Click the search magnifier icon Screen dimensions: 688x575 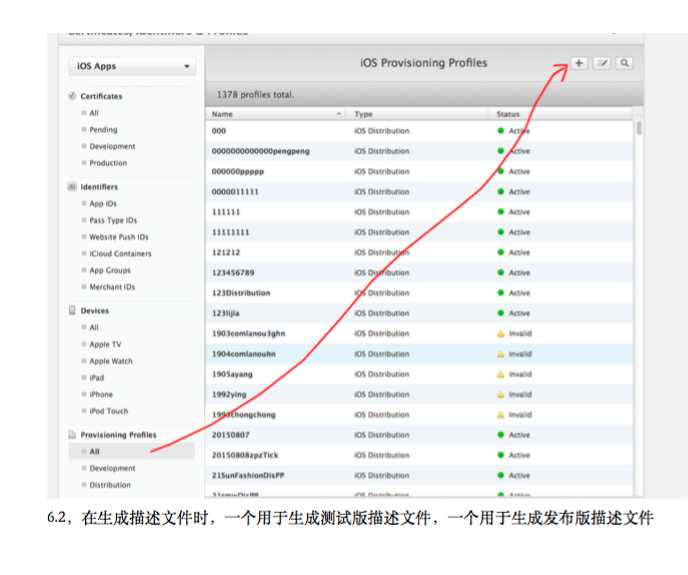coord(624,63)
